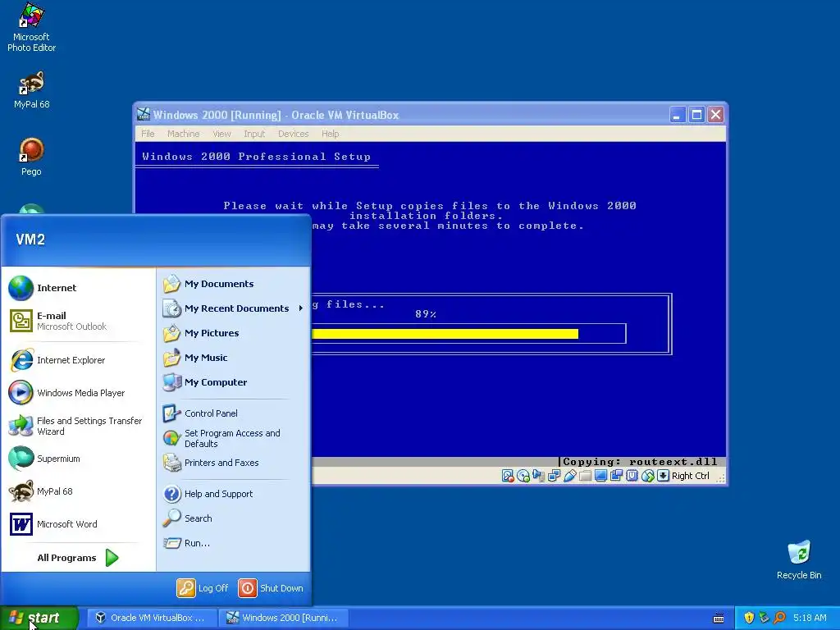The image size is (840, 630).
Task: Open Help menu in VirtualBox window
Action: (330, 134)
